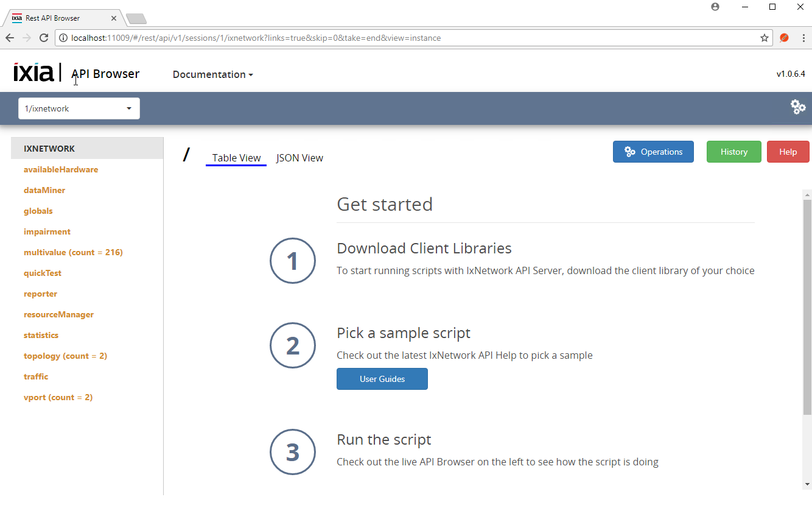Open quickTest node
The image size is (812, 508).
[43, 273]
